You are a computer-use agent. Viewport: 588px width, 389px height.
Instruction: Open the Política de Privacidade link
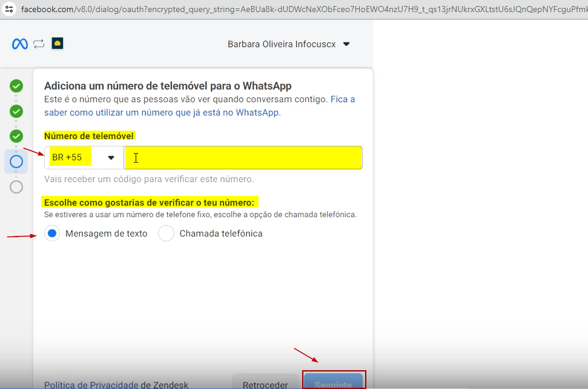click(x=91, y=385)
